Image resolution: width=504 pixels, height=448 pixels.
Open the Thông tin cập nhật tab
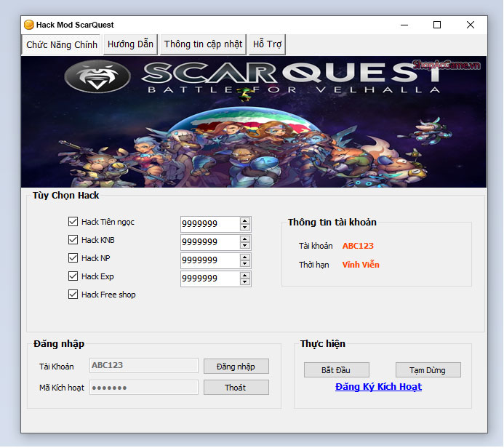pos(203,44)
